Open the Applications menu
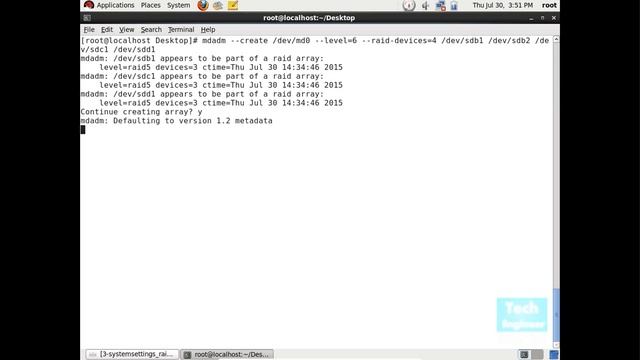The width and height of the screenshot is (640, 360). pyautogui.click(x=115, y=5)
